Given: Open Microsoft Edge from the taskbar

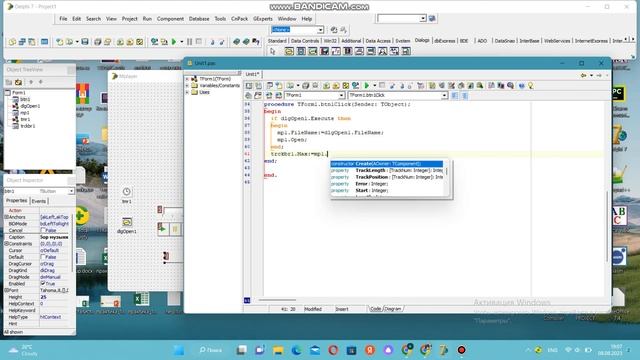Looking at the screenshot, I should pyautogui.click(x=297, y=350).
